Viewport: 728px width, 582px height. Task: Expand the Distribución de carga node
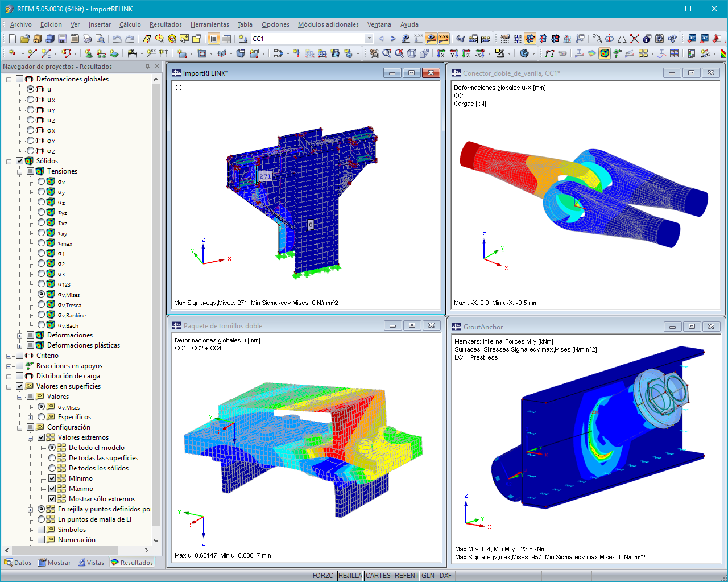pyautogui.click(x=9, y=376)
